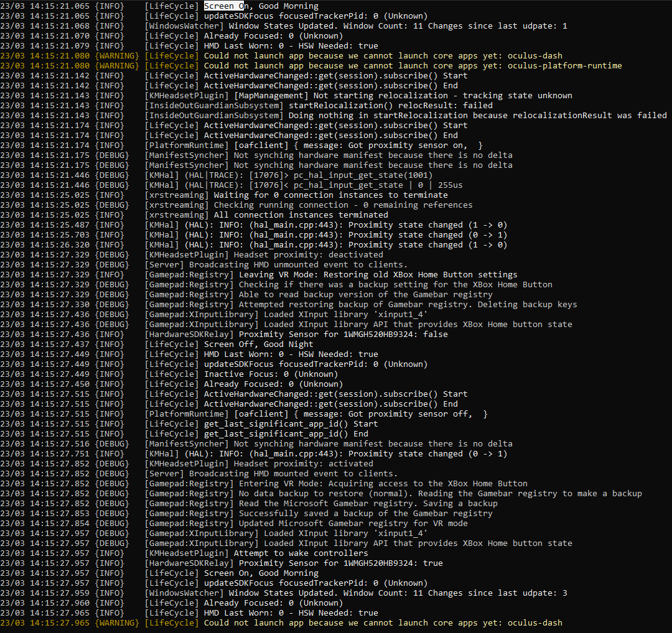
Task: Click 'Proximity Sensor for 1WMGH520HB9324: true' line
Action: (x=222, y=563)
